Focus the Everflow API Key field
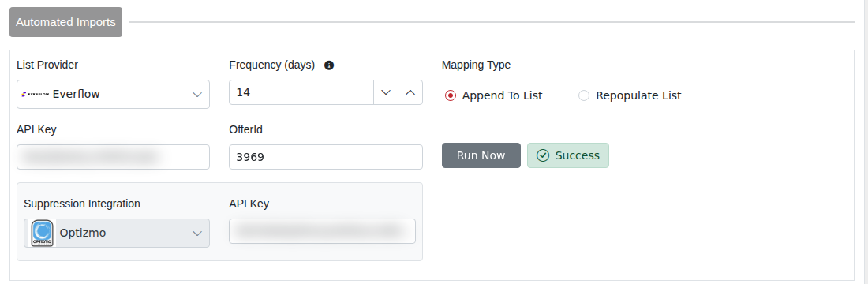868x284 pixels. click(x=113, y=157)
